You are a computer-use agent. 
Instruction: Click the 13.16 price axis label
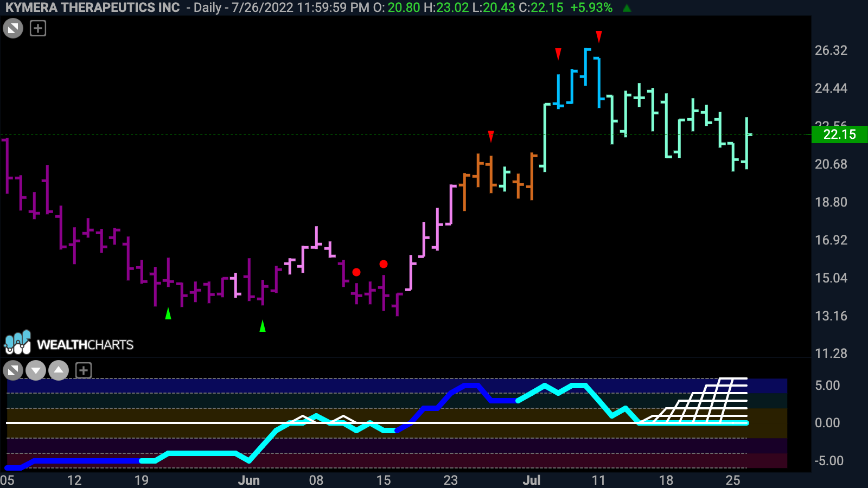pos(831,316)
